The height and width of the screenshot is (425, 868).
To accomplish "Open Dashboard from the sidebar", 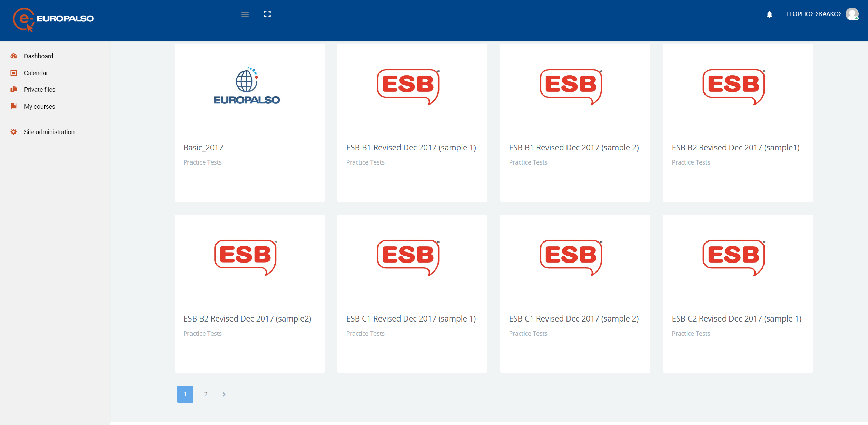I will [x=39, y=56].
